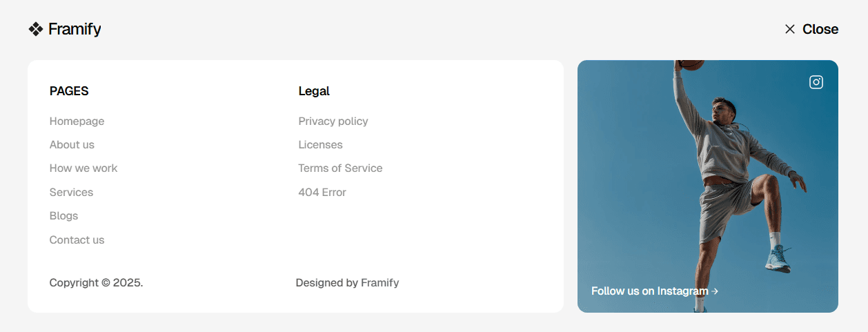Click the Designed by Framify text
The width and height of the screenshot is (868, 332).
pos(347,283)
